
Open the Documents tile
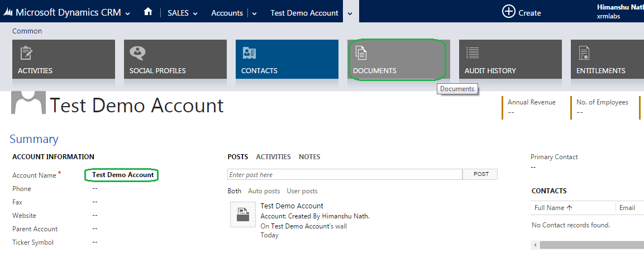click(x=399, y=59)
